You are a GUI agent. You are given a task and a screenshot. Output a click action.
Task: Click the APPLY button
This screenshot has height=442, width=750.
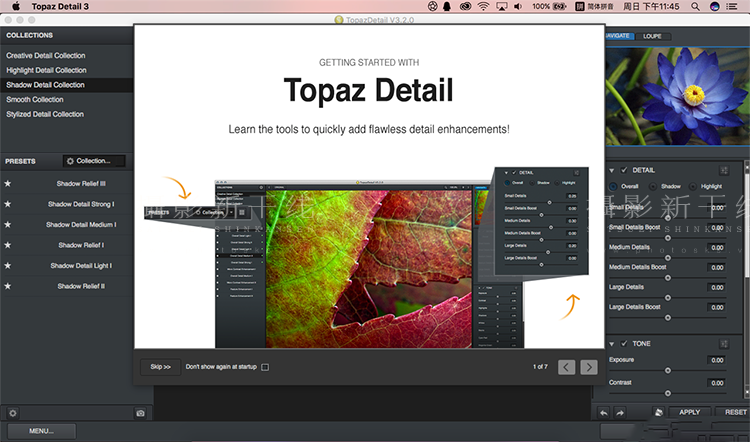click(689, 412)
